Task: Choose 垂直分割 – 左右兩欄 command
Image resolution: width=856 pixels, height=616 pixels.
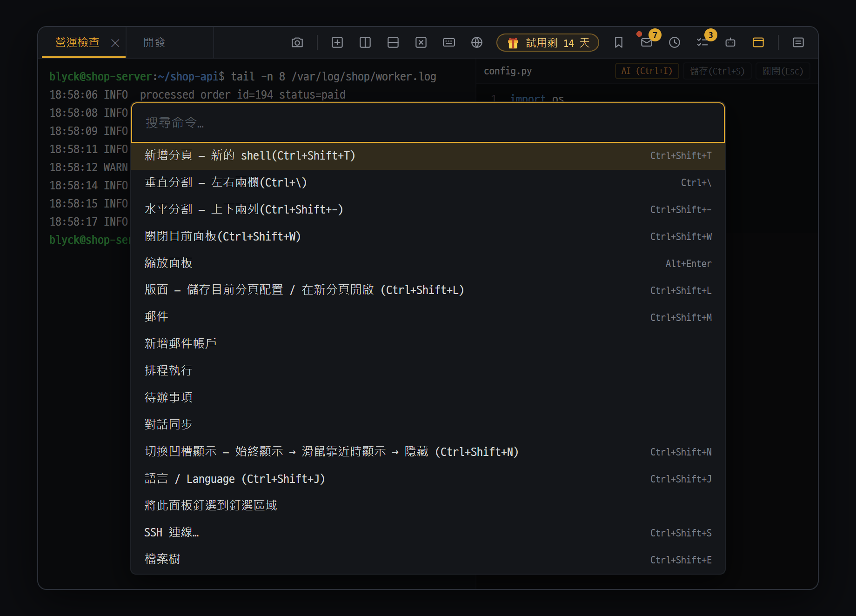Action: 428,183
